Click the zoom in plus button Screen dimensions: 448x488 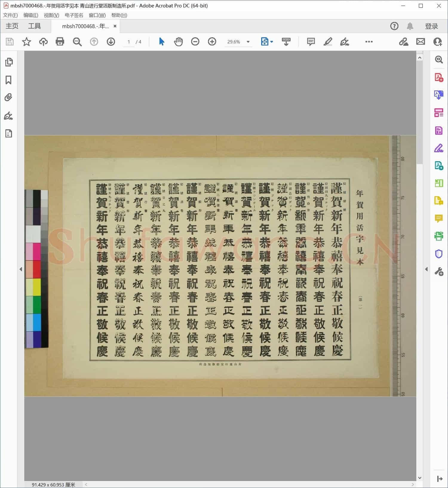coord(212,42)
